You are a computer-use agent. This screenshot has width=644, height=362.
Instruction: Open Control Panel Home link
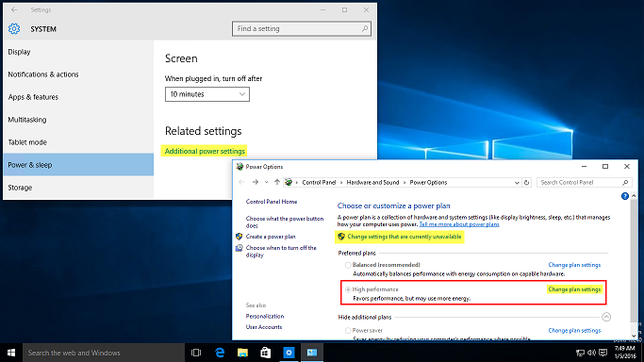[x=271, y=202]
